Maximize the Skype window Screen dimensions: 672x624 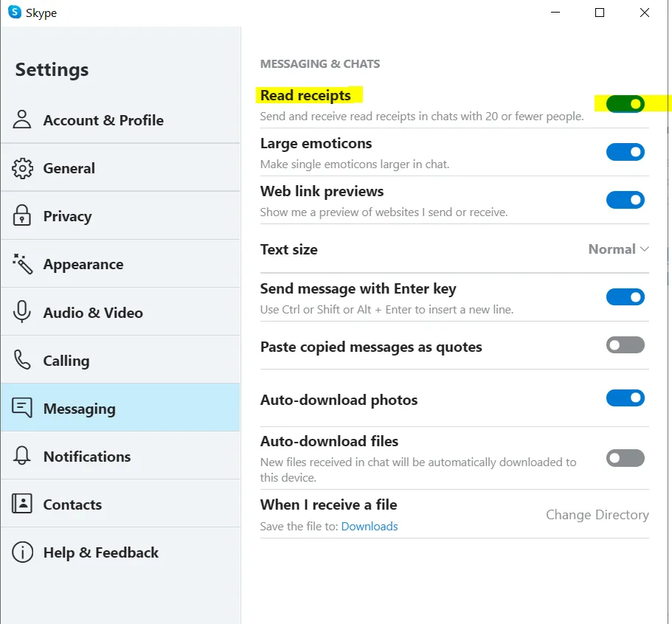(600, 13)
